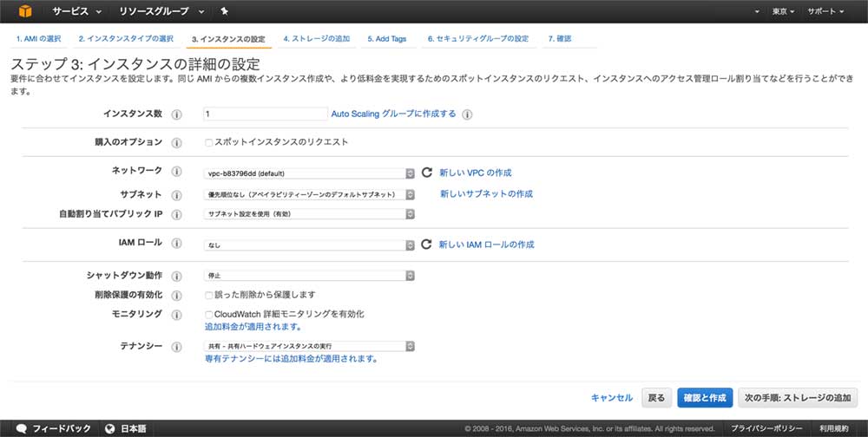Click info icon next to シャットダウン動作
The height and width of the screenshot is (437, 868).
[x=177, y=276]
